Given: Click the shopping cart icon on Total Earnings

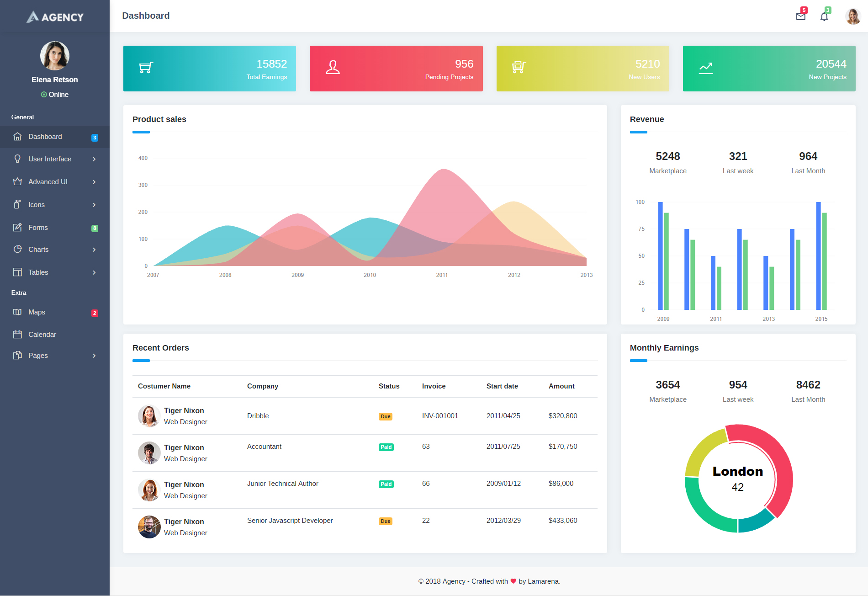Looking at the screenshot, I should pyautogui.click(x=146, y=68).
